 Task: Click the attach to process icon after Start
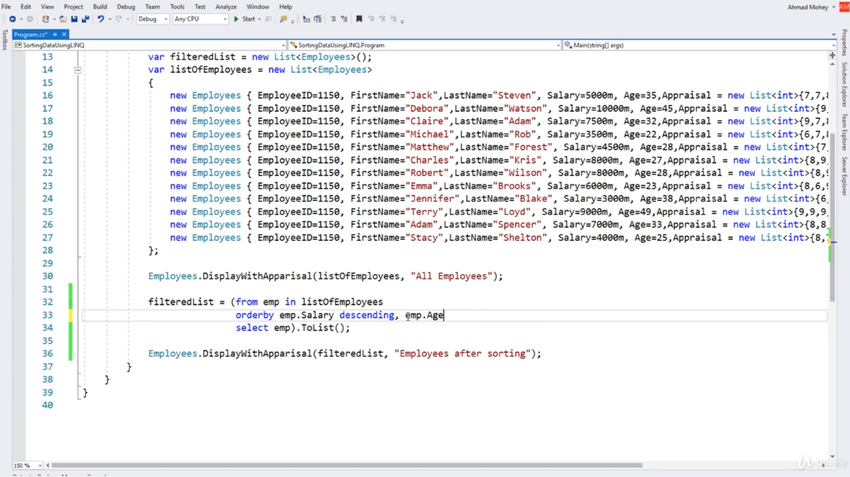[x=268, y=19]
